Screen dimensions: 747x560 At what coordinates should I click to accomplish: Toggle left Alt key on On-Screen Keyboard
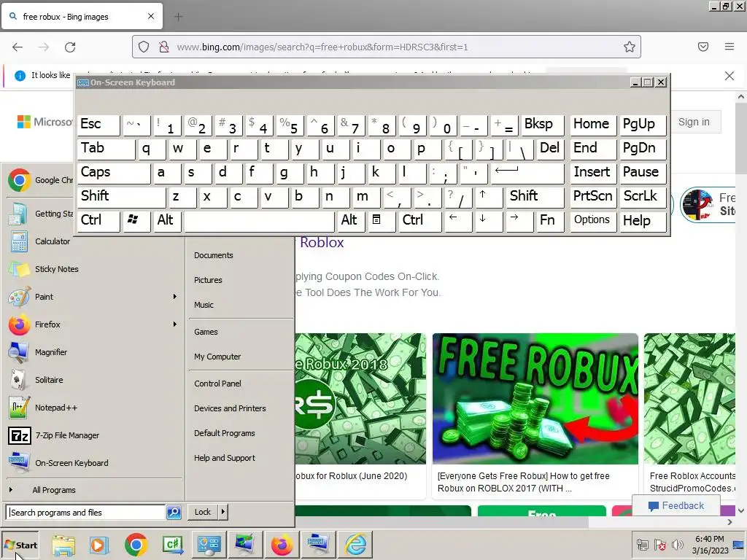[166, 220]
